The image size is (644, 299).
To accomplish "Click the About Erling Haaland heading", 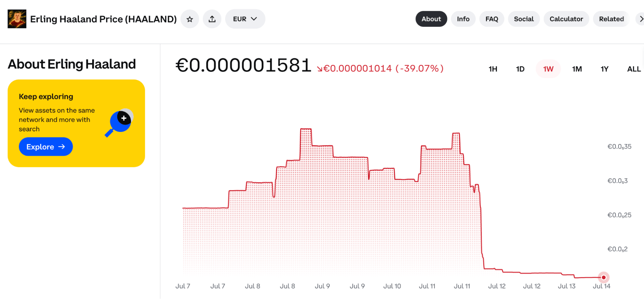I will click(x=72, y=64).
